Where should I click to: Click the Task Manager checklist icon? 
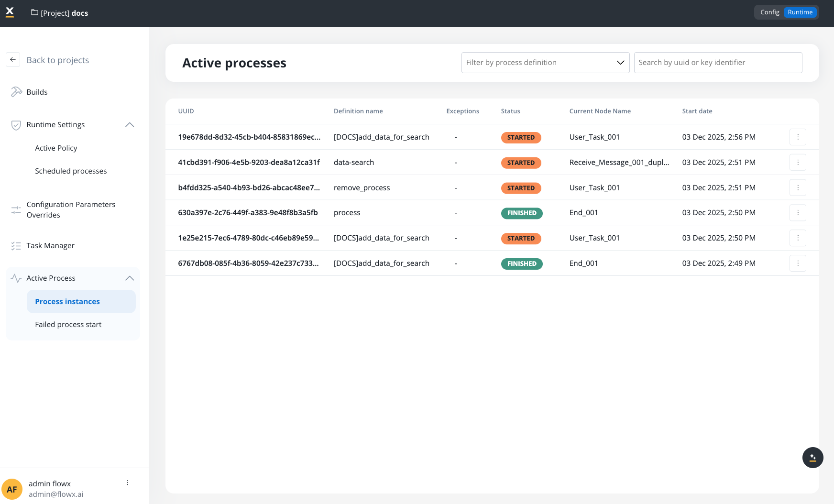click(x=16, y=246)
